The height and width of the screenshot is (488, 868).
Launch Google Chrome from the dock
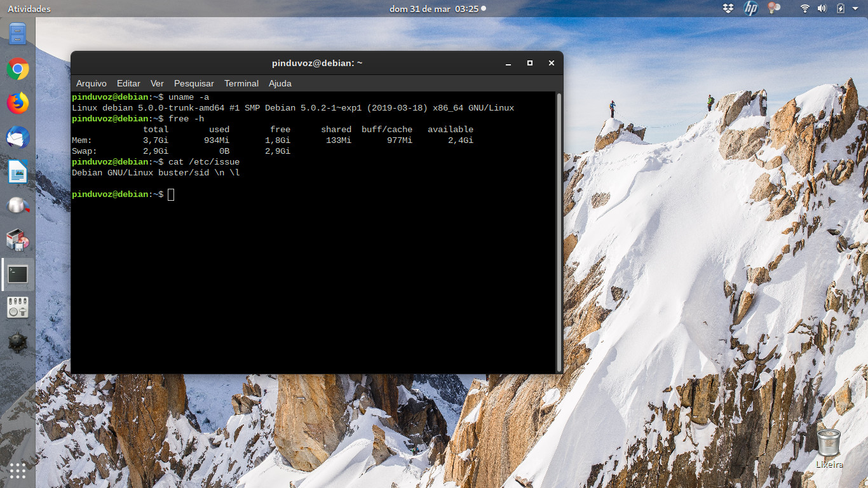[x=18, y=69]
